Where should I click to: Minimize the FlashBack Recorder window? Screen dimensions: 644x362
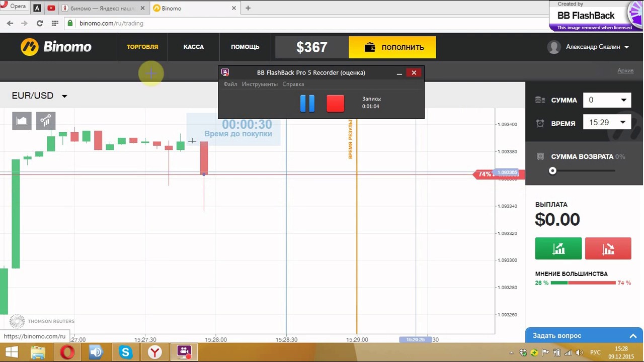coord(399,73)
